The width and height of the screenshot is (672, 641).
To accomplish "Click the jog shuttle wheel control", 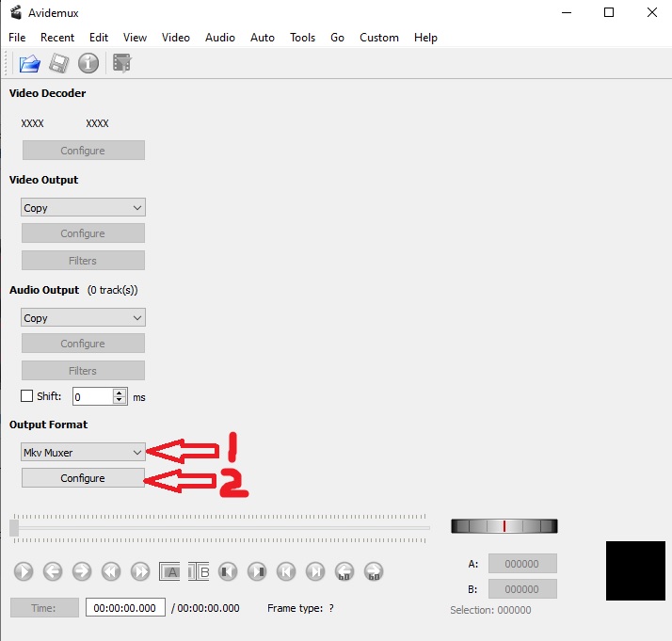I will 504,526.
